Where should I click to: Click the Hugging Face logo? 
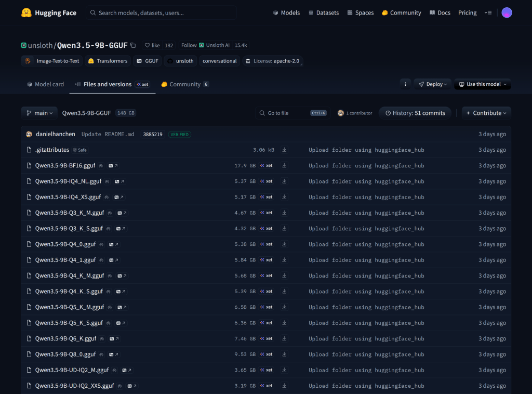pyautogui.click(x=48, y=13)
